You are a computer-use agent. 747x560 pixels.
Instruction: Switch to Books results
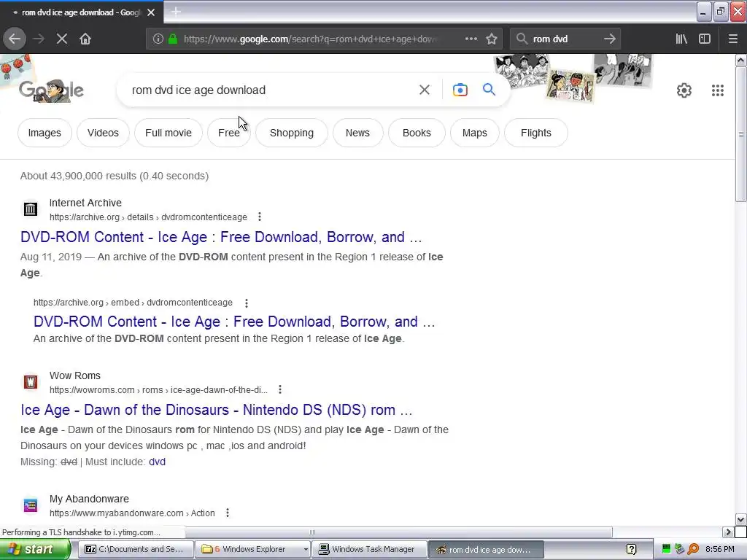pyautogui.click(x=417, y=133)
